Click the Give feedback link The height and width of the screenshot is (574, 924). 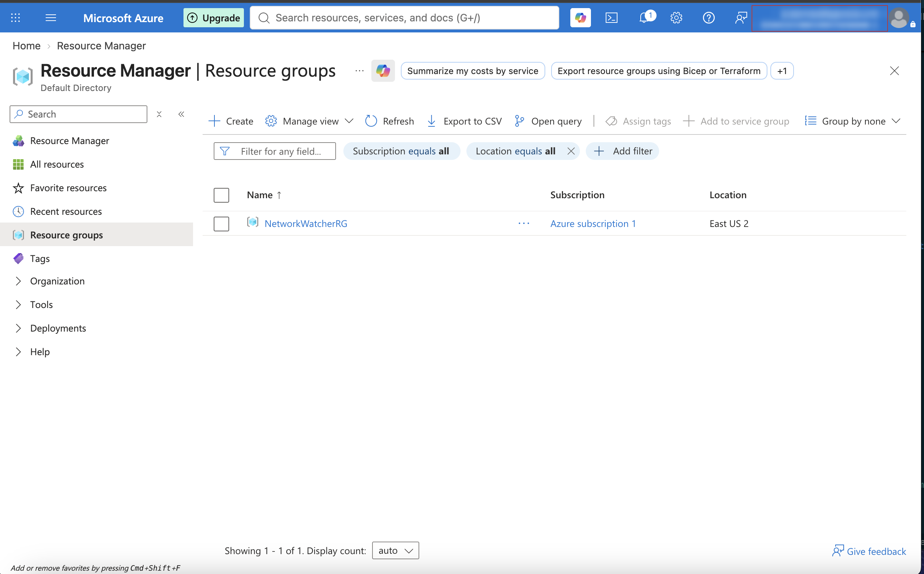869,551
